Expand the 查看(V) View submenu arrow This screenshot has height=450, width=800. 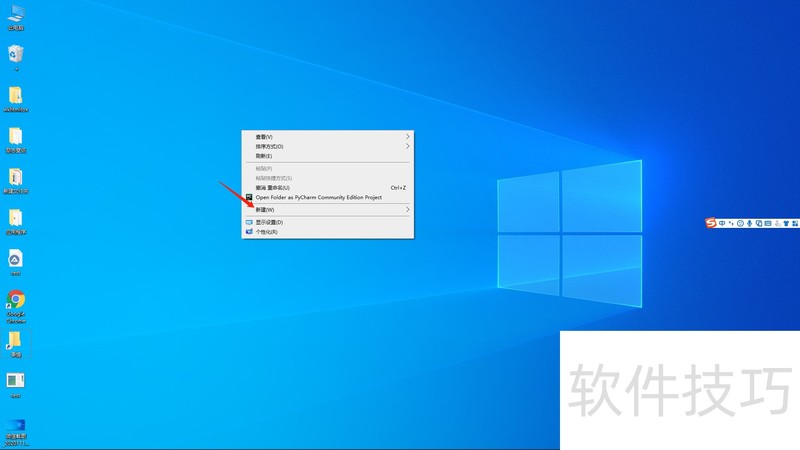tap(407, 137)
